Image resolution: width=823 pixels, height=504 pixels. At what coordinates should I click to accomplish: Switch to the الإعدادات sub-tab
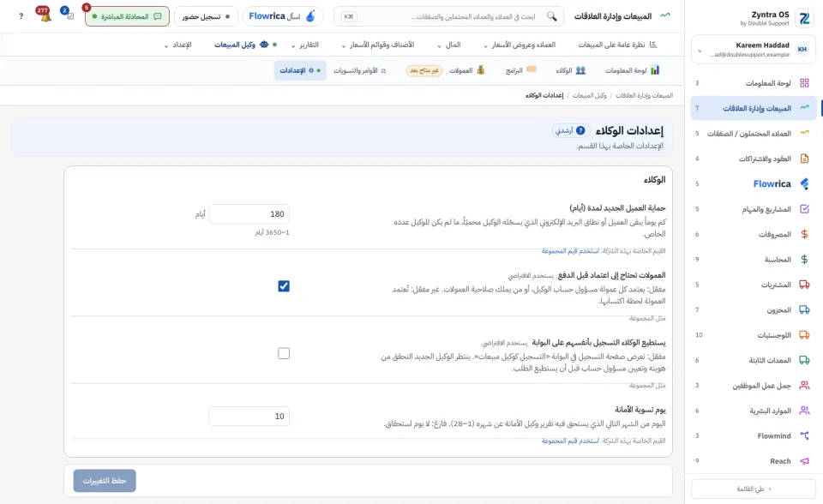point(300,70)
